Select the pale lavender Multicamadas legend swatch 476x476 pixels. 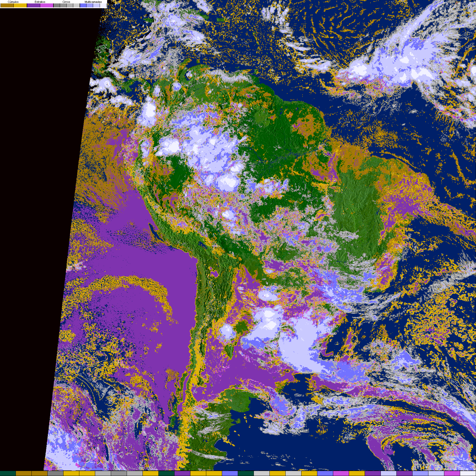[96, 5]
